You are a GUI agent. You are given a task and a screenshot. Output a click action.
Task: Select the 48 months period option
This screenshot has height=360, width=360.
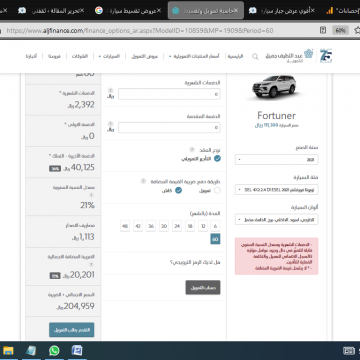(x=125, y=226)
